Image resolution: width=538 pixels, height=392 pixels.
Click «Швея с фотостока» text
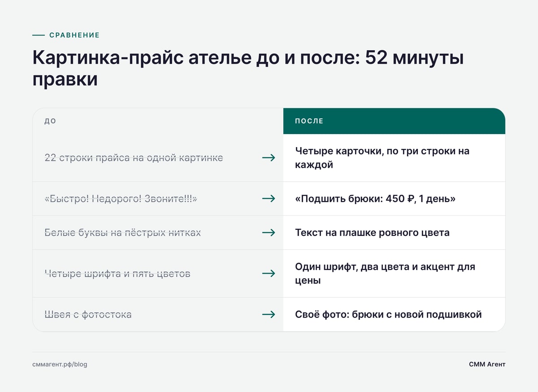pos(88,314)
